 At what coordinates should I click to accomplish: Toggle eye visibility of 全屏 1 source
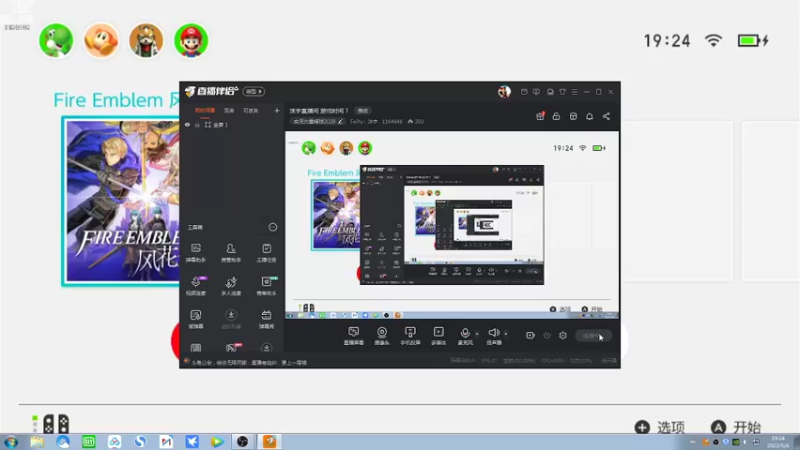click(187, 124)
